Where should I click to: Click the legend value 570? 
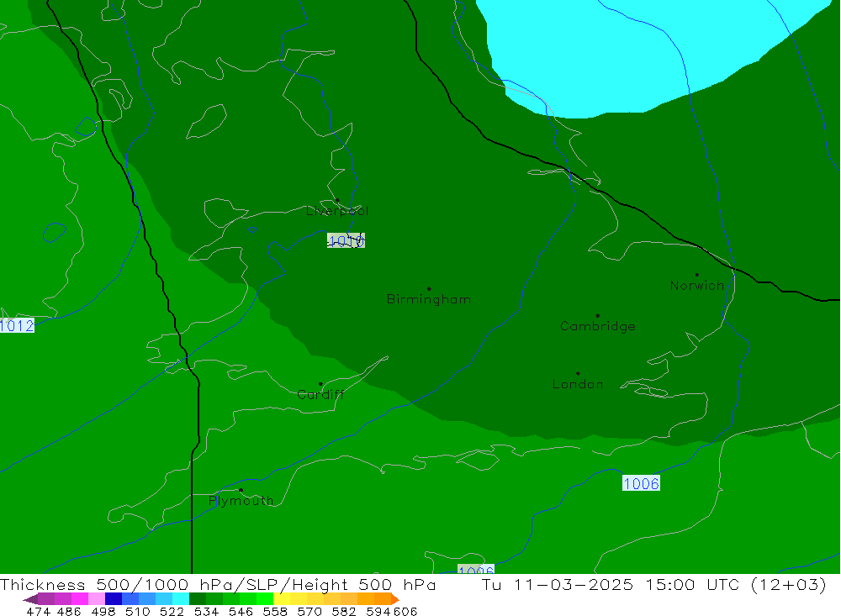(309, 611)
